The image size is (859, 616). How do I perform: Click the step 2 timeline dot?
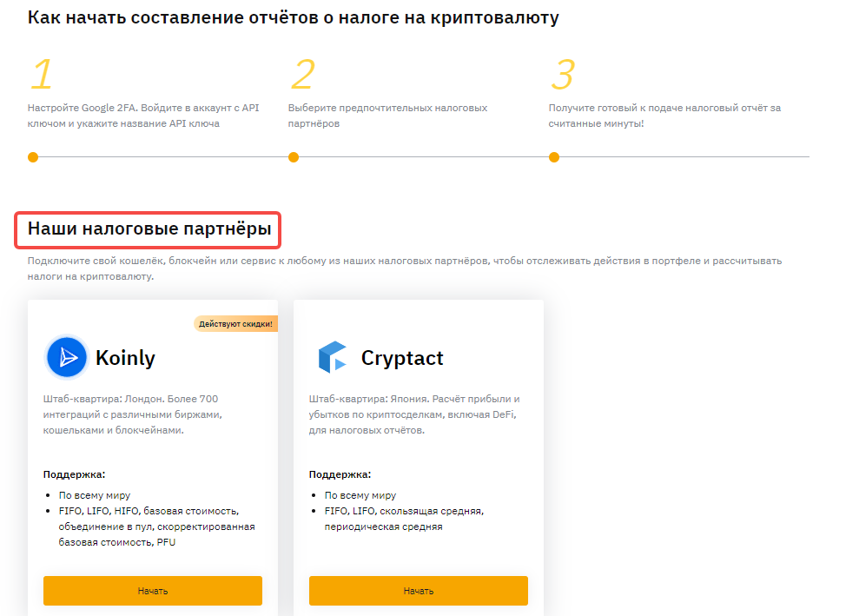pos(294,157)
